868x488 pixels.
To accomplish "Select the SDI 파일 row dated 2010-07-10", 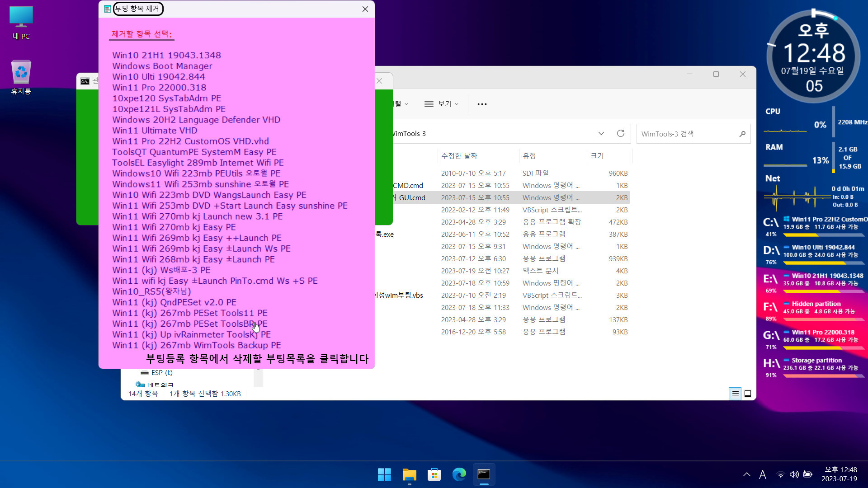I will [502, 173].
